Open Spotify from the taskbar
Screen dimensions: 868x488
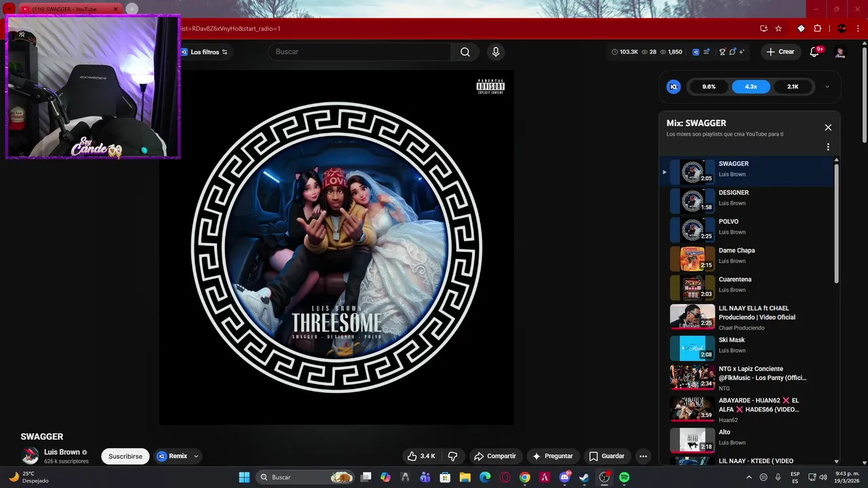coord(624,477)
